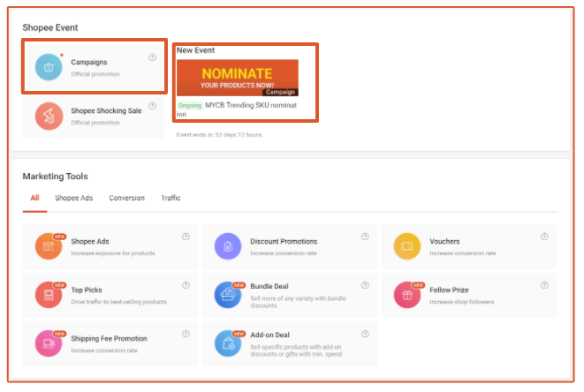The height and width of the screenshot is (392, 584).
Task: Click the Add-on Deal description text
Action: coord(296,351)
